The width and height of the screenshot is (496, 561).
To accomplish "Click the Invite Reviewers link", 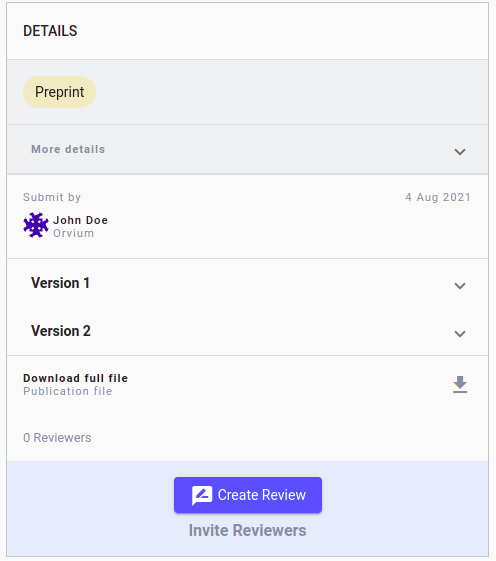I will pos(248,530).
